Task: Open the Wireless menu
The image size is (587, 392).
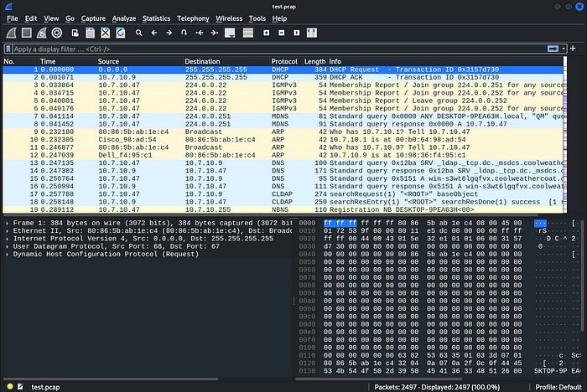Action: pyautogui.click(x=229, y=18)
